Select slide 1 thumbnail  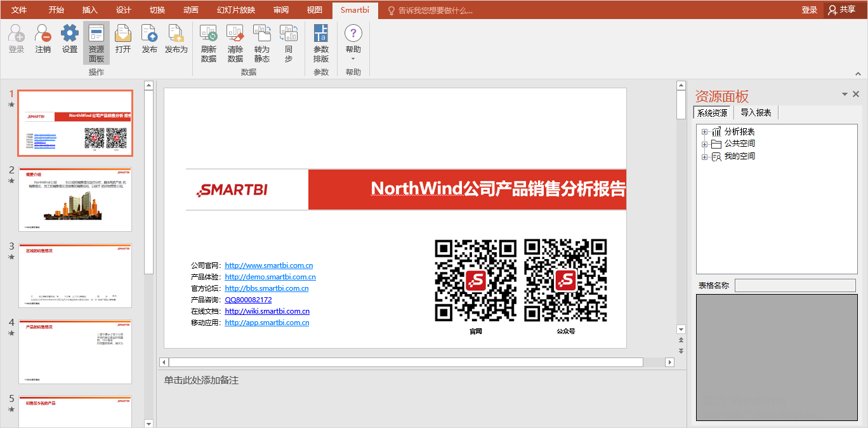pos(75,123)
